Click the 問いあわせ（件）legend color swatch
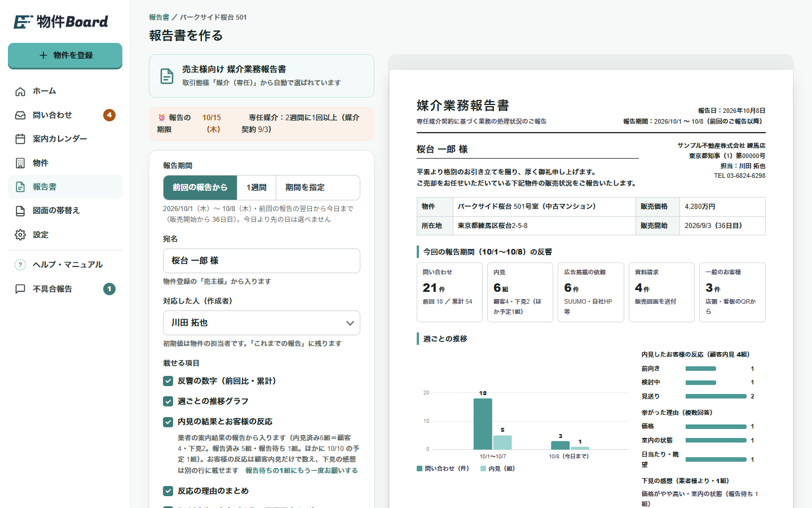Viewport: 812px width, 508px height. point(420,468)
